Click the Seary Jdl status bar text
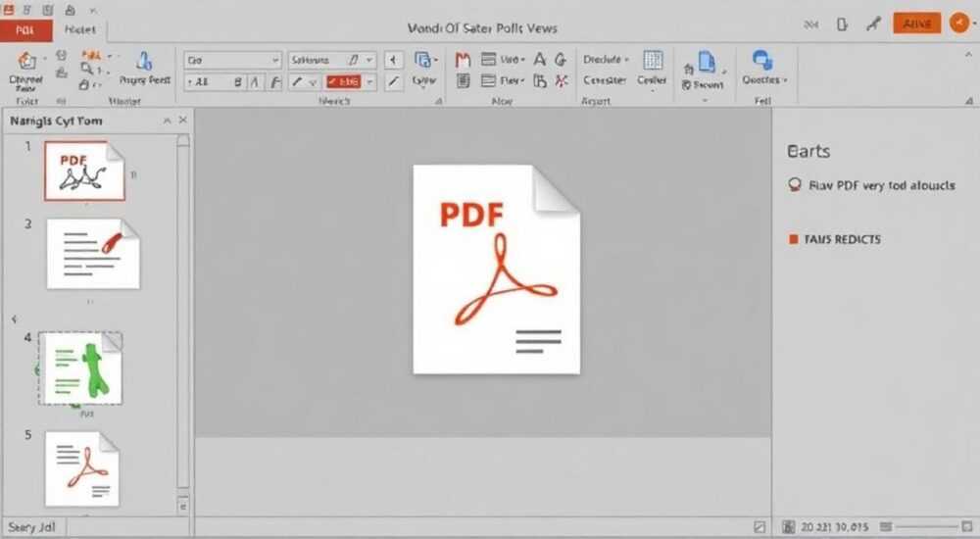This screenshot has height=539, width=980. [x=31, y=527]
